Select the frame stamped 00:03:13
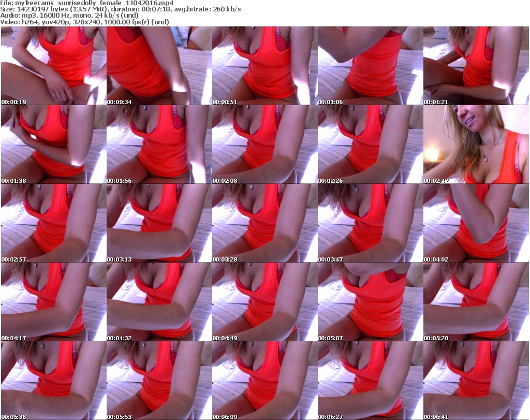The image size is (530, 420). click(159, 223)
